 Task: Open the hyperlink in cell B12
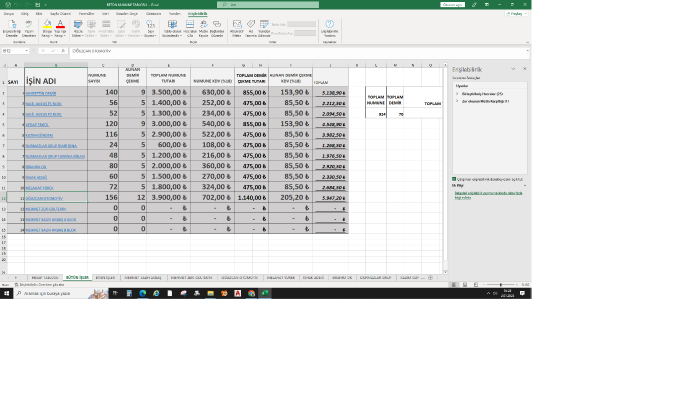tap(44, 198)
